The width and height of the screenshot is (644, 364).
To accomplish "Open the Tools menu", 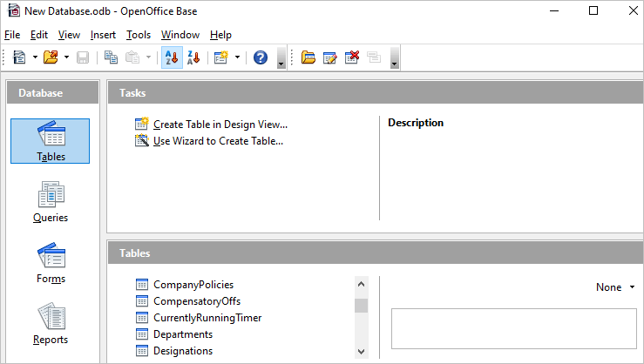I will tap(138, 35).
